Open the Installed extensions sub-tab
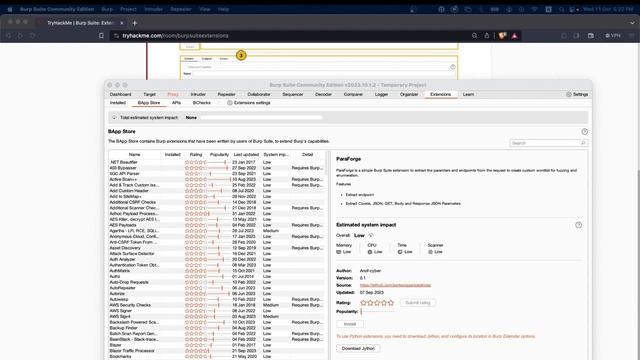Viewport: 640px width, 360px height. [x=118, y=103]
